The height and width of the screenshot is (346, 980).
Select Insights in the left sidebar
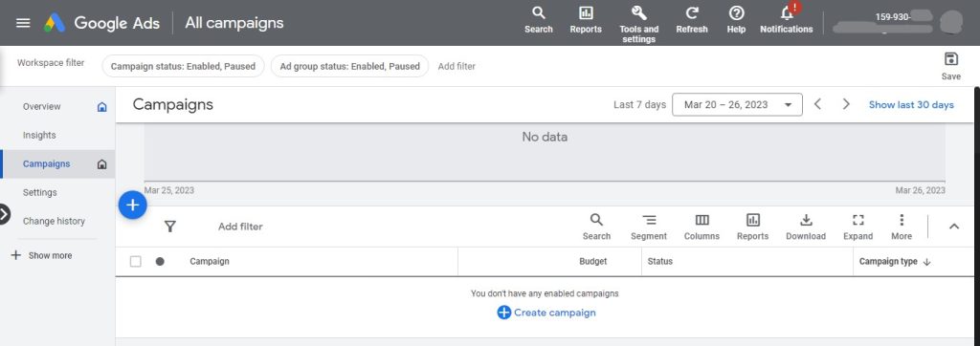pos(39,135)
